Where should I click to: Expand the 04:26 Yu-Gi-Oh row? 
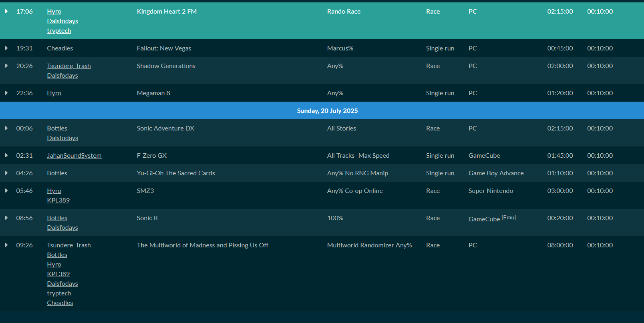[6, 173]
